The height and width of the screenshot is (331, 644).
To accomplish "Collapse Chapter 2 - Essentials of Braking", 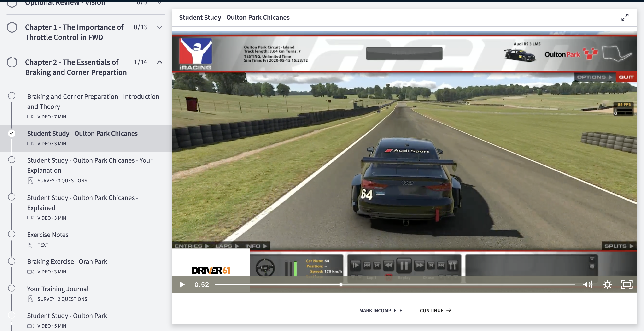I will 159,62.
